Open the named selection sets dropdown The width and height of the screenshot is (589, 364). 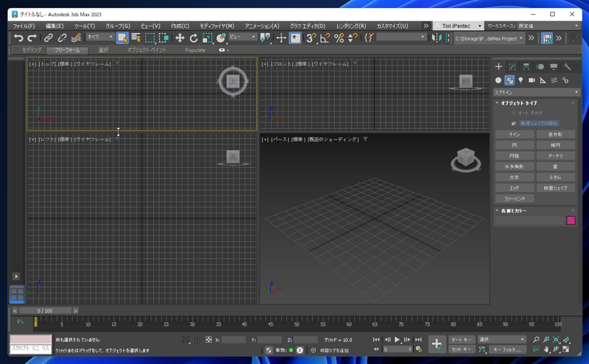401,37
